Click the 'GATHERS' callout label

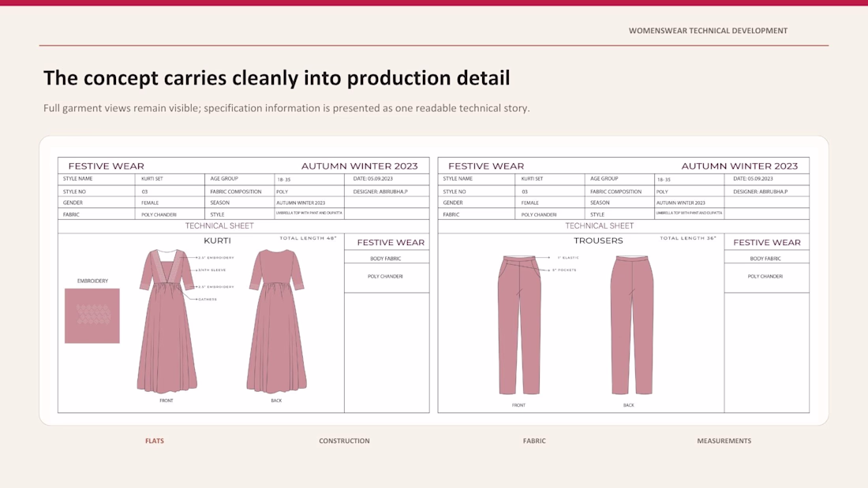tap(208, 300)
